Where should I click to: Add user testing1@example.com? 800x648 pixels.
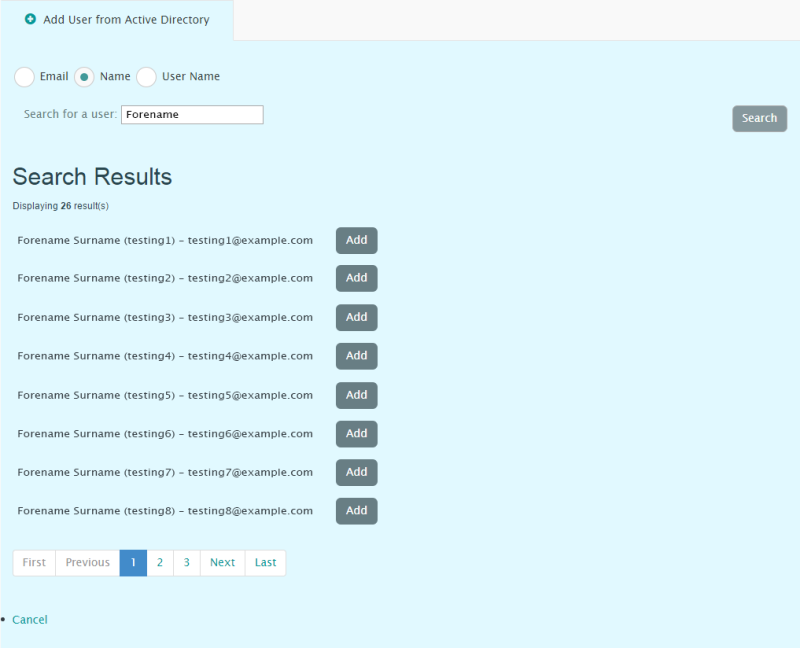click(x=356, y=240)
